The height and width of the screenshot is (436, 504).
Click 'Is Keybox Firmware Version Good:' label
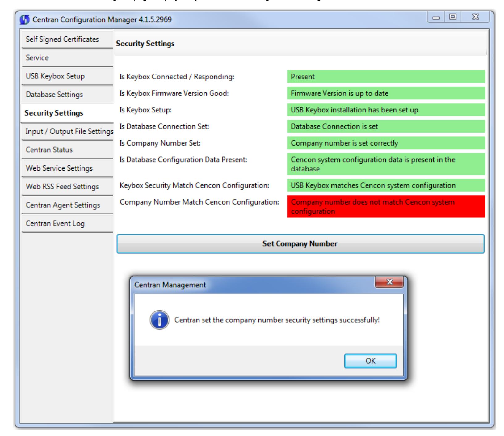tap(174, 93)
